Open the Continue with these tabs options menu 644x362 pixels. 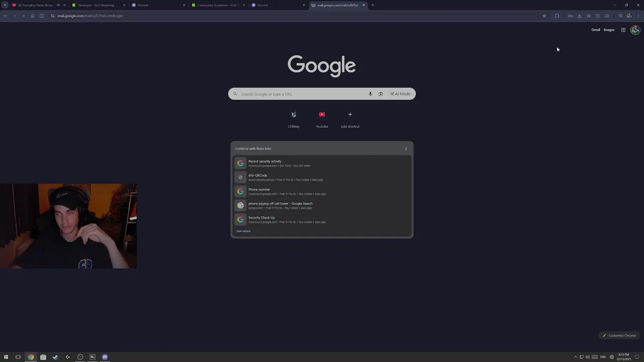[406, 148]
